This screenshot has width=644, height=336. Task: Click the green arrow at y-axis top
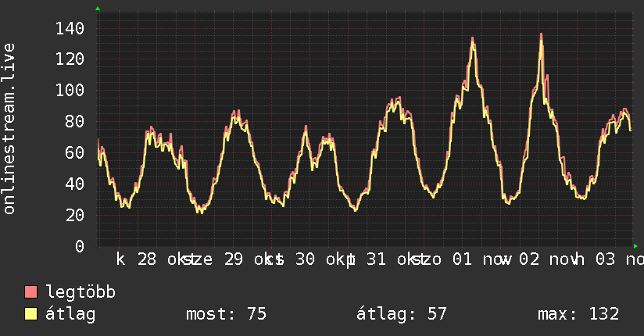click(98, 9)
